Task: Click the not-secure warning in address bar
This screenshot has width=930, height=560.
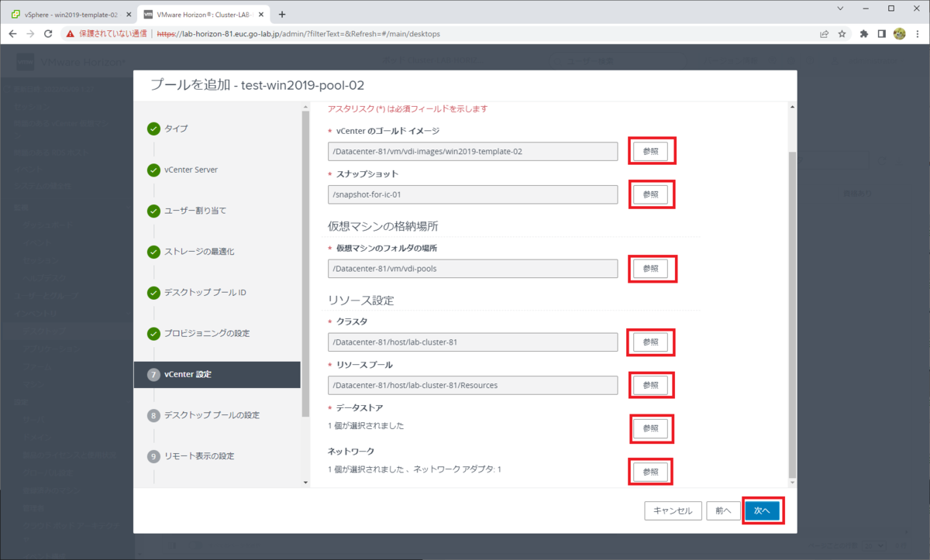Action: (106, 34)
